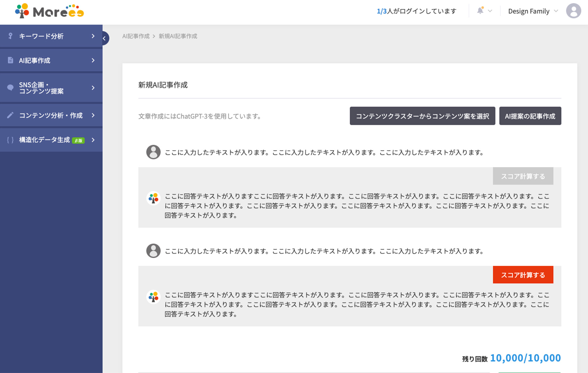Expand the AI記事作成 sidebar chevron
The image size is (588, 373).
tap(93, 60)
